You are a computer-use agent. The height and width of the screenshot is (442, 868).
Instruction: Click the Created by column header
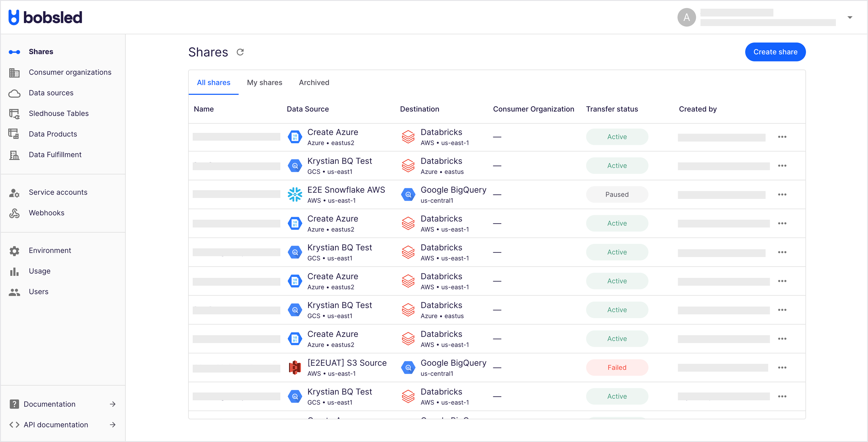tap(697, 109)
